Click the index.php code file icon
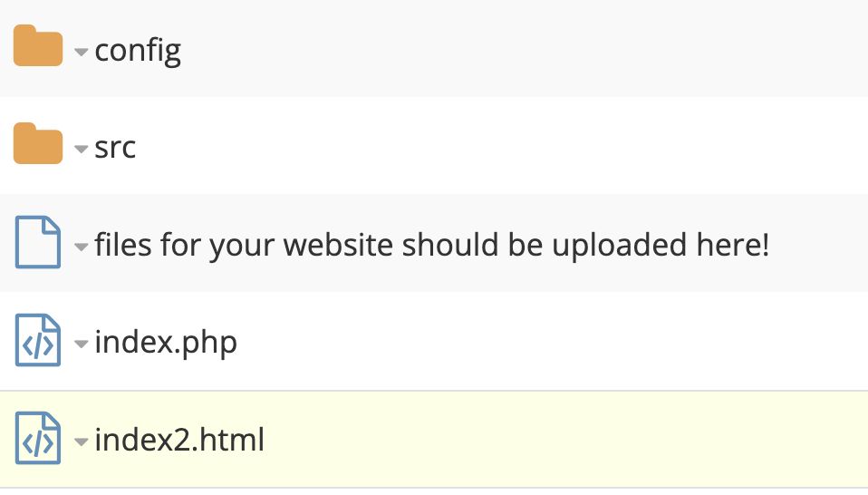The height and width of the screenshot is (495, 868). [x=38, y=341]
